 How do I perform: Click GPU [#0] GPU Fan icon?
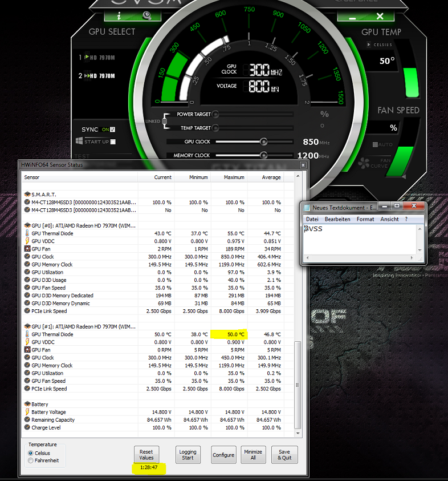(x=27, y=249)
